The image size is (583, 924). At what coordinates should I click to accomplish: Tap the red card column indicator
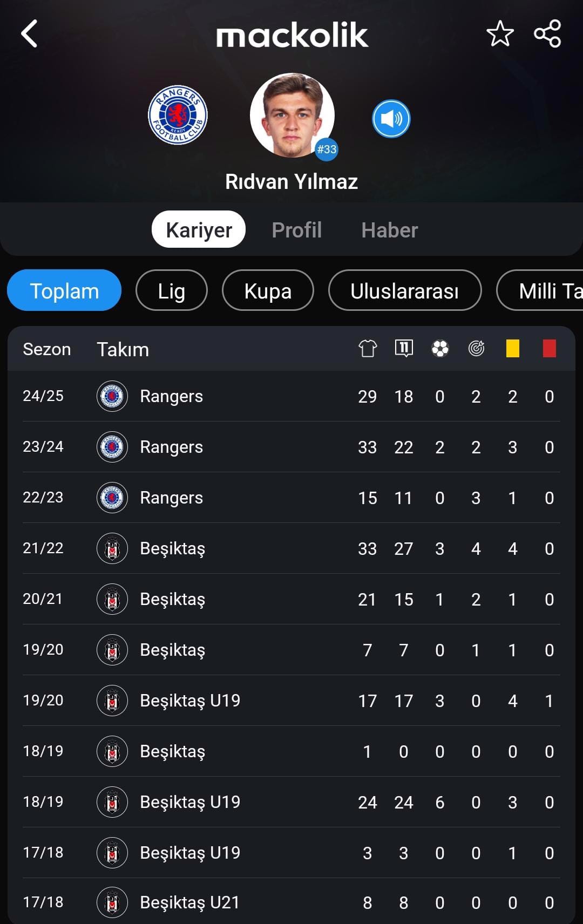coord(550,348)
